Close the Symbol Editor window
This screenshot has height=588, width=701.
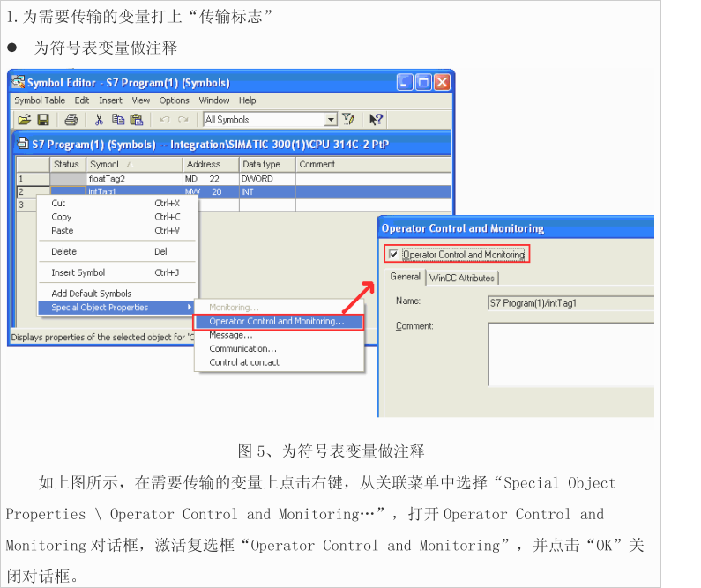click(x=442, y=82)
